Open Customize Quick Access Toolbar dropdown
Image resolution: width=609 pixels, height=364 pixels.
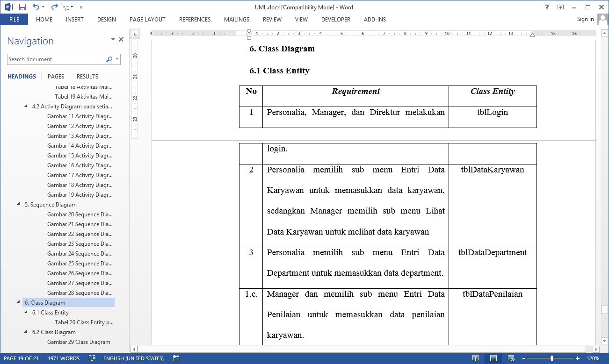(81, 7)
